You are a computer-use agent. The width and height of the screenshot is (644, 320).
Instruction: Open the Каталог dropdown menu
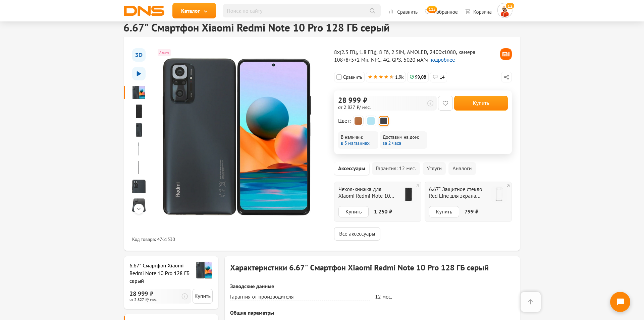click(194, 11)
